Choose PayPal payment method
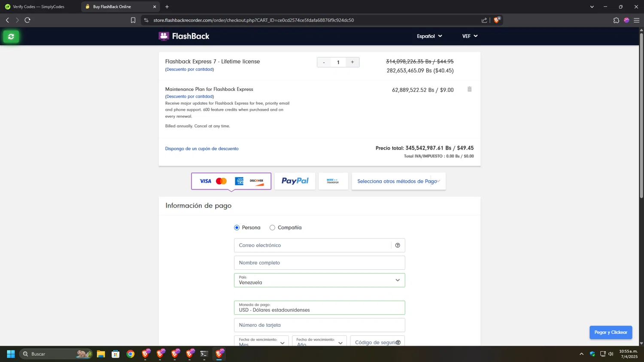The width and height of the screenshot is (644, 362). coord(295,181)
